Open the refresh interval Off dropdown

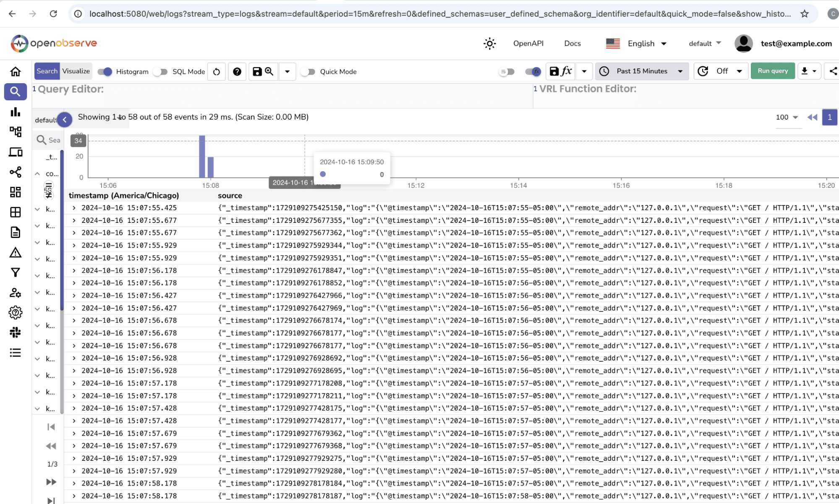[721, 71]
